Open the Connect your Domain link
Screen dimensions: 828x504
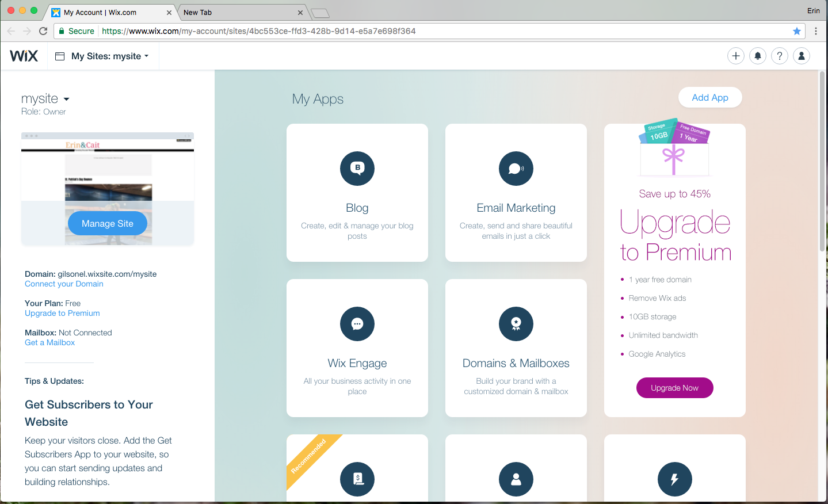(x=64, y=284)
